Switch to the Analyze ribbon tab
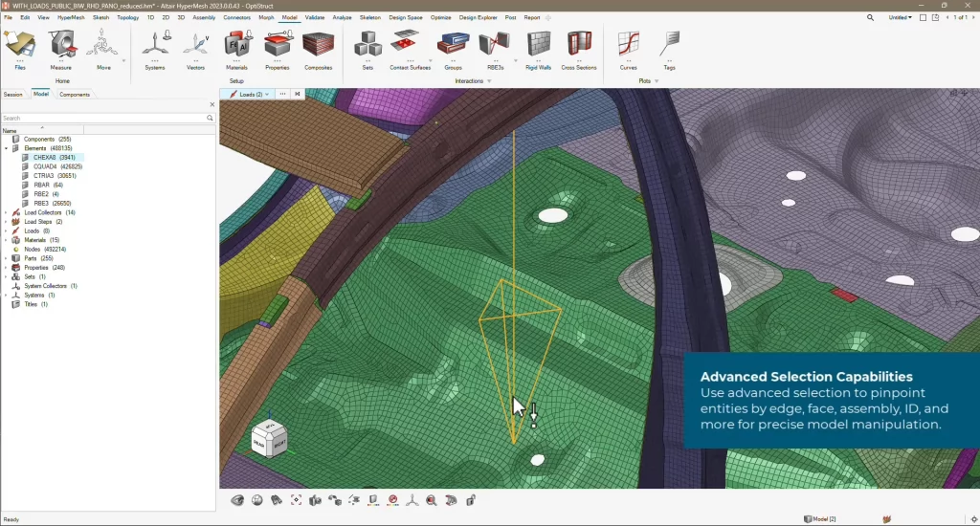The image size is (980, 526). tap(342, 17)
